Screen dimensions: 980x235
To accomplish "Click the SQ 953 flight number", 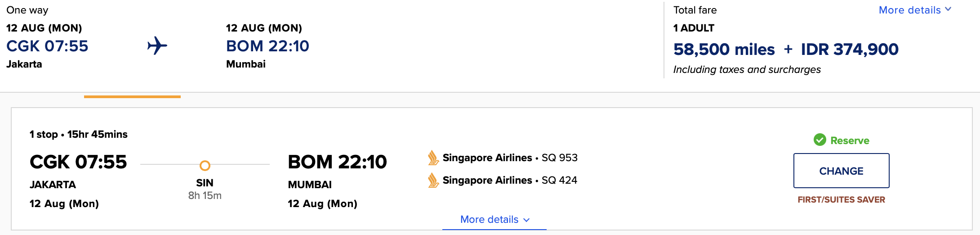I will tap(559, 158).
